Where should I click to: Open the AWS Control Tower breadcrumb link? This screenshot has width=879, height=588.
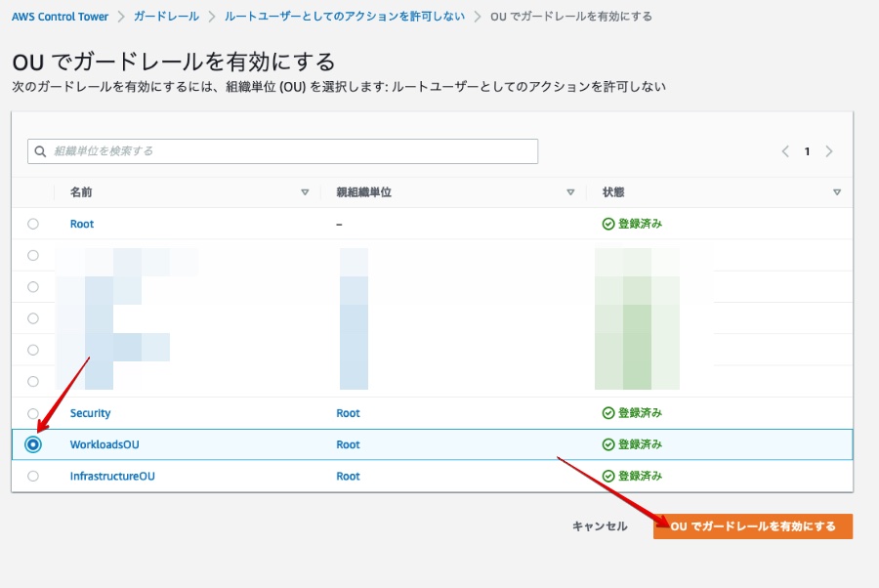coord(60,17)
